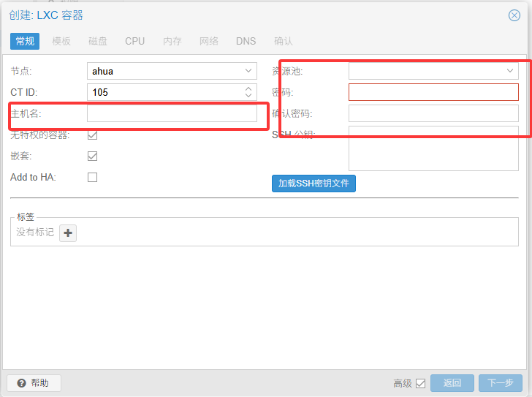The width and height of the screenshot is (532, 397).
Task: Close the Create LXC container dialog
Action: (x=514, y=15)
